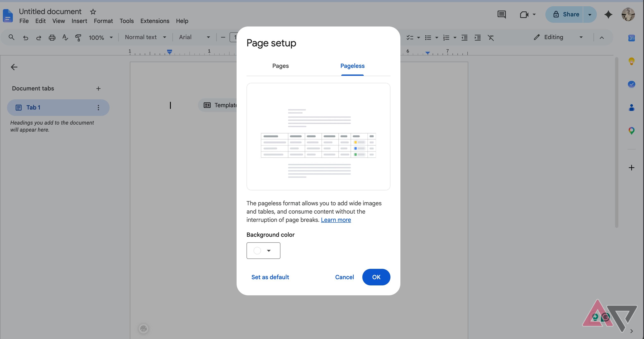Open Google Calendar side panel icon
The height and width of the screenshot is (339, 644).
[632, 38]
